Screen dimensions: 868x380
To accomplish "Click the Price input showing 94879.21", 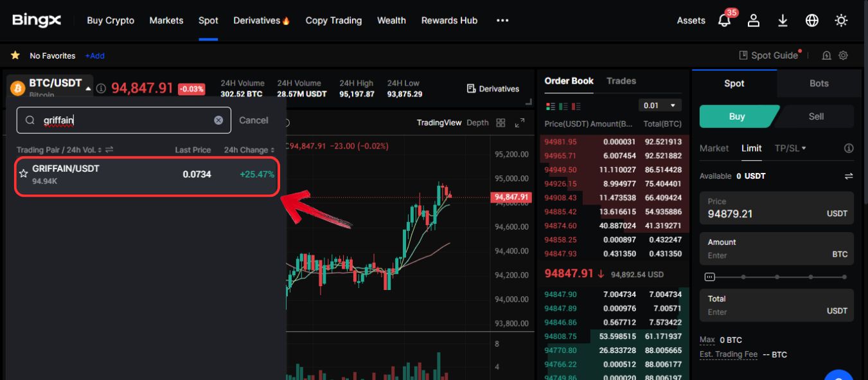I will (776, 208).
